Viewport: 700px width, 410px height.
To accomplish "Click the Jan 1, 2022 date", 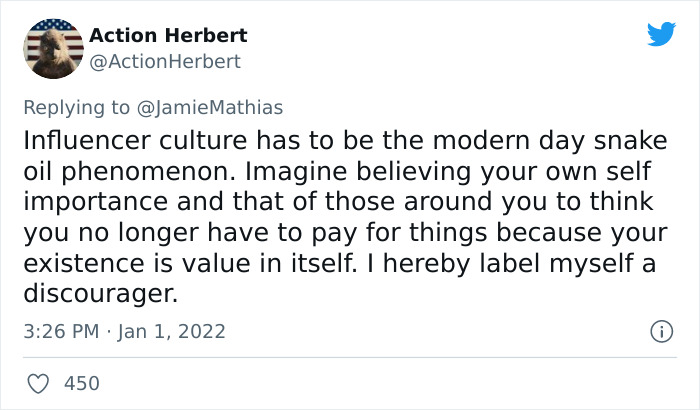I will (x=174, y=331).
